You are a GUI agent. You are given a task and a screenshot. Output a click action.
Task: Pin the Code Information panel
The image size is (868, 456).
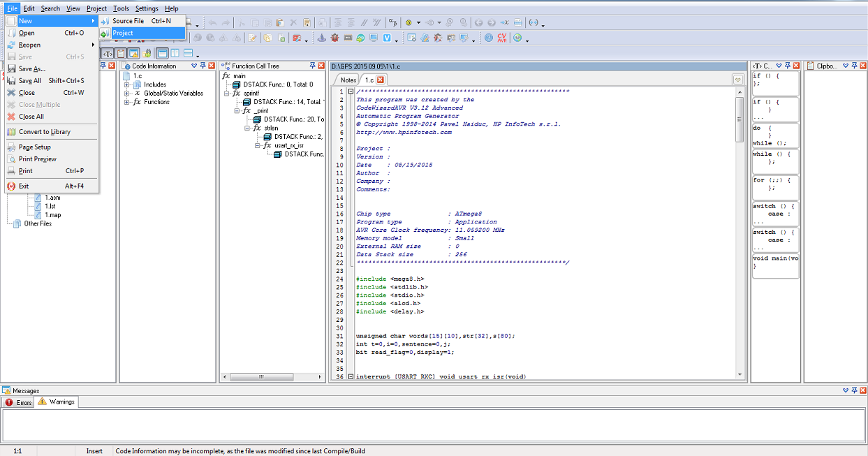(203, 66)
